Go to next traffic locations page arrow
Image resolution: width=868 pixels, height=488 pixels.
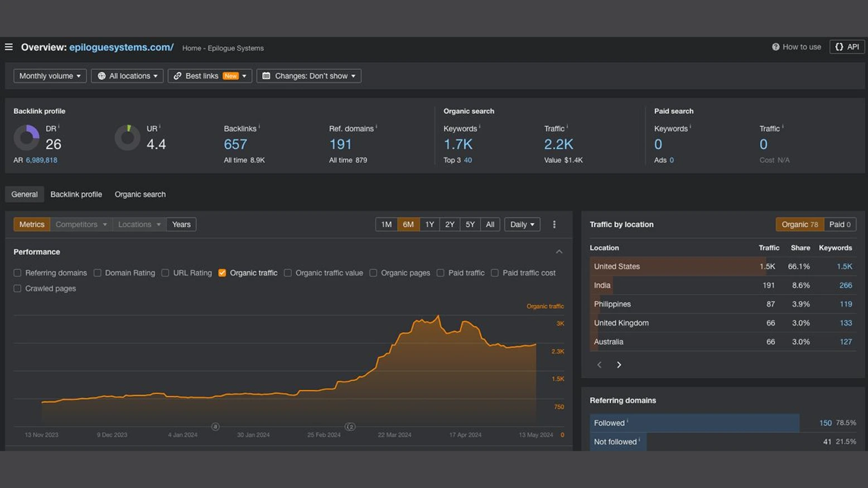[x=619, y=365]
